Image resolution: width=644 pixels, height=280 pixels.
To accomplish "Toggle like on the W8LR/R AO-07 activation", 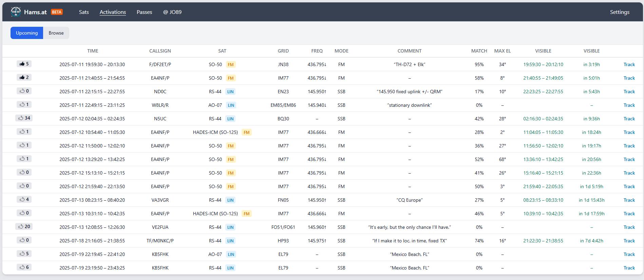I will coord(24,105).
